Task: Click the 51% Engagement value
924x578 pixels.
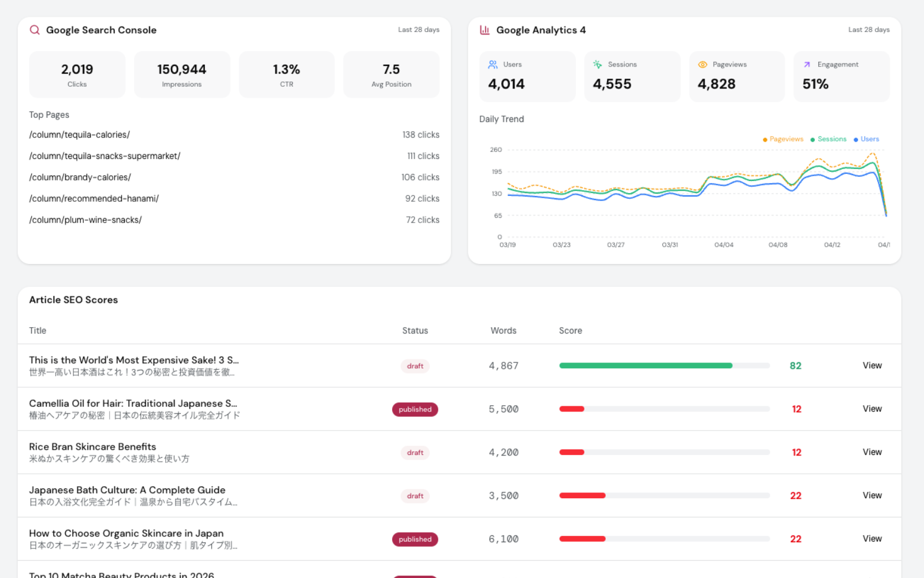Action: tap(815, 84)
